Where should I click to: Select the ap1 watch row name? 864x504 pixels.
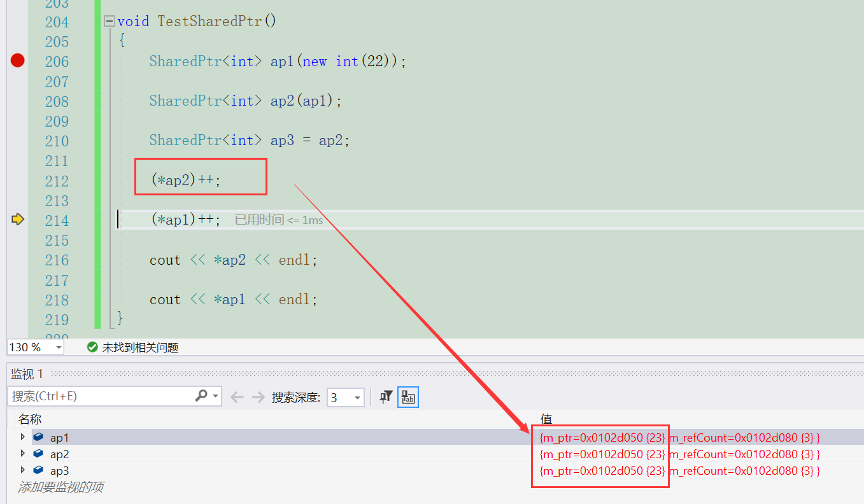pos(59,438)
